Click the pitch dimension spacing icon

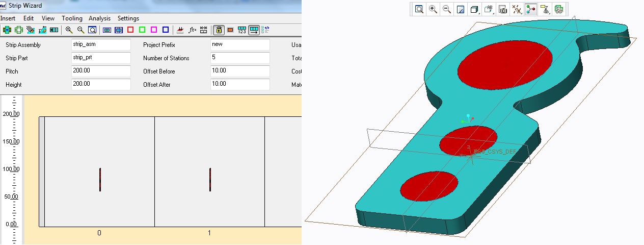[x=203, y=30]
